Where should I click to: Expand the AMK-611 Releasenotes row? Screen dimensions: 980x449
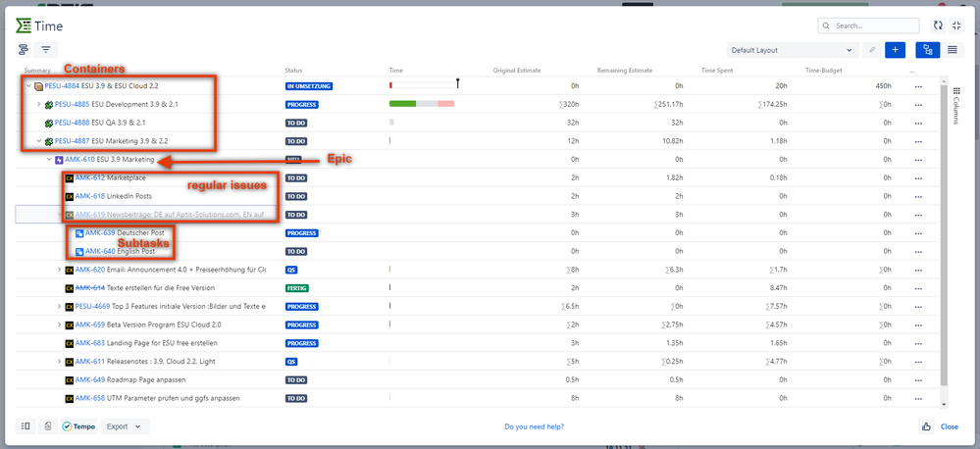point(60,362)
